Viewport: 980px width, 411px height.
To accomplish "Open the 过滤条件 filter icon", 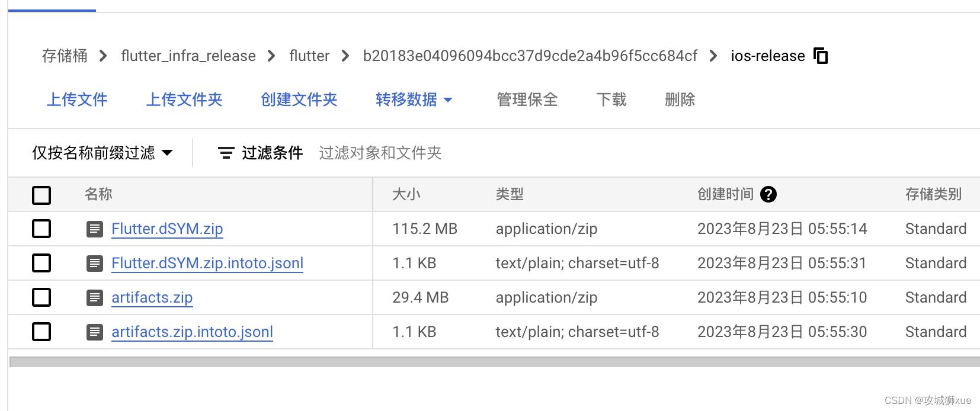I will (226, 153).
